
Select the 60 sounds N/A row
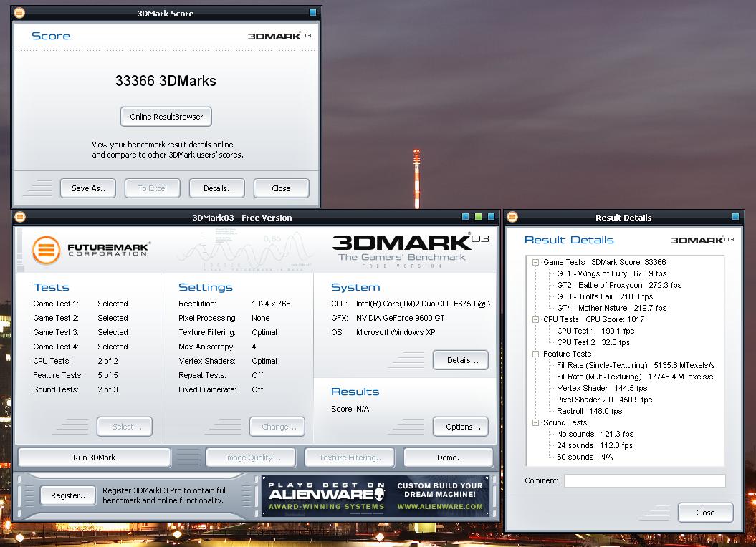coord(585,457)
